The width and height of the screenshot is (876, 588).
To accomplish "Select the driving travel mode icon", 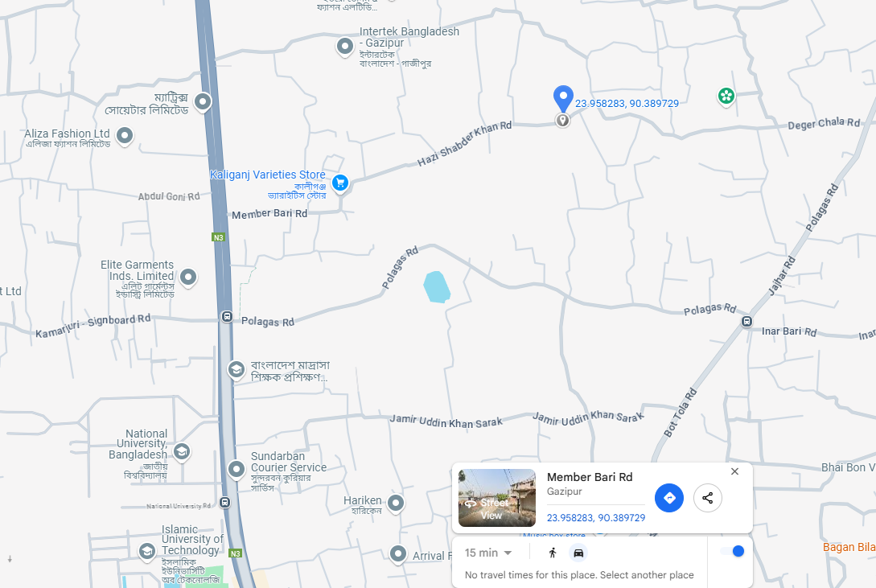I will [x=578, y=553].
